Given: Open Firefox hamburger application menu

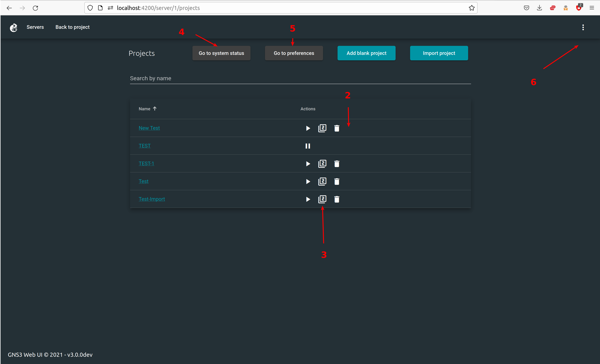Looking at the screenshot, I should [x=592, y=8].
